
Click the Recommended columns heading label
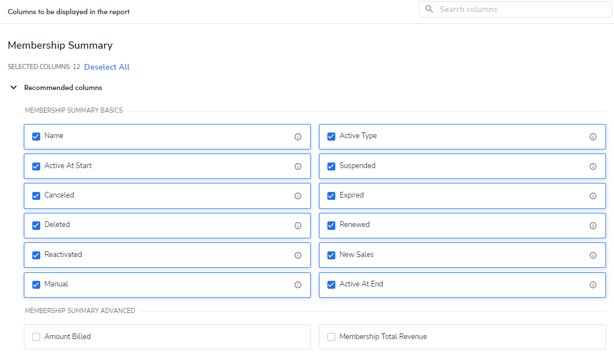63,88
